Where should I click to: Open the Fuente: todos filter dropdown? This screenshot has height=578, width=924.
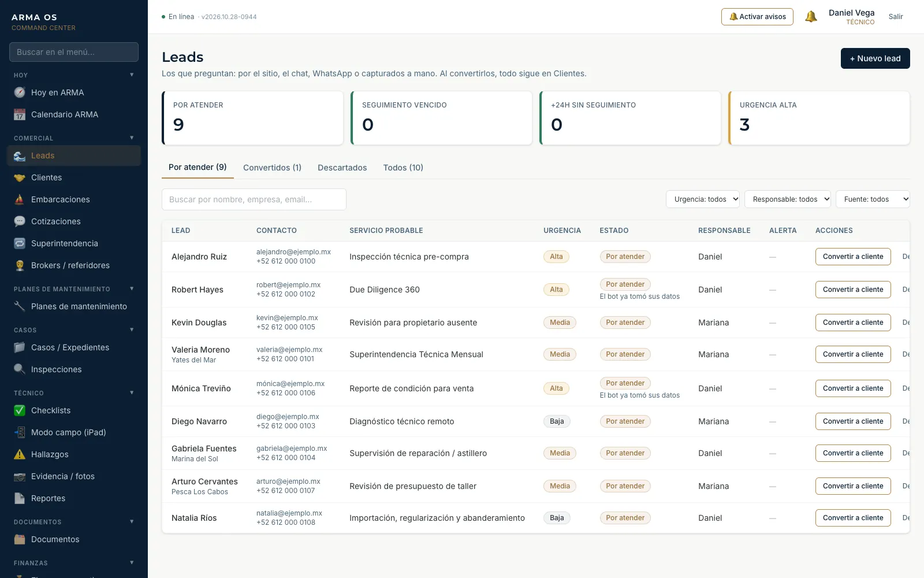[873, 199]
